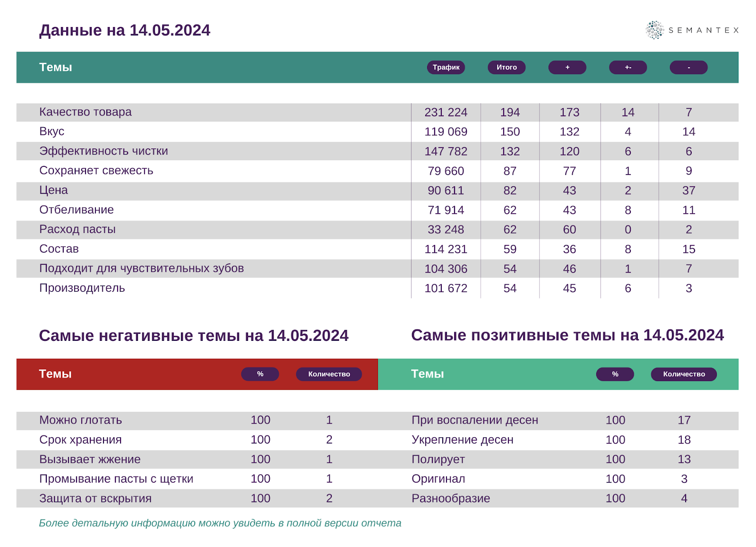
Task: Click traffic value '114 231'
Action: point(446,249)
